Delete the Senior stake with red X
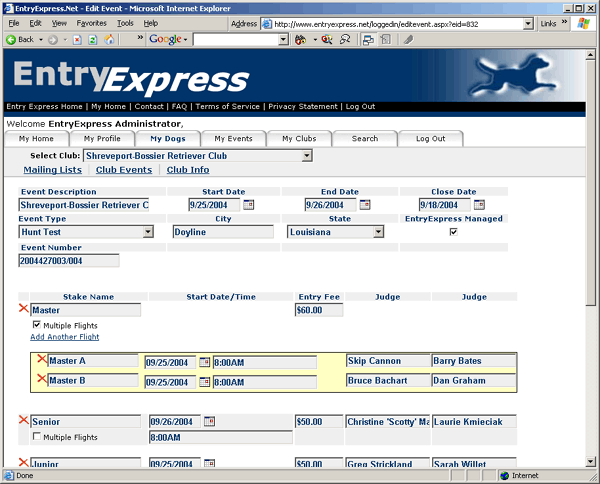This screenshot has width=600, height=484. 24,420
